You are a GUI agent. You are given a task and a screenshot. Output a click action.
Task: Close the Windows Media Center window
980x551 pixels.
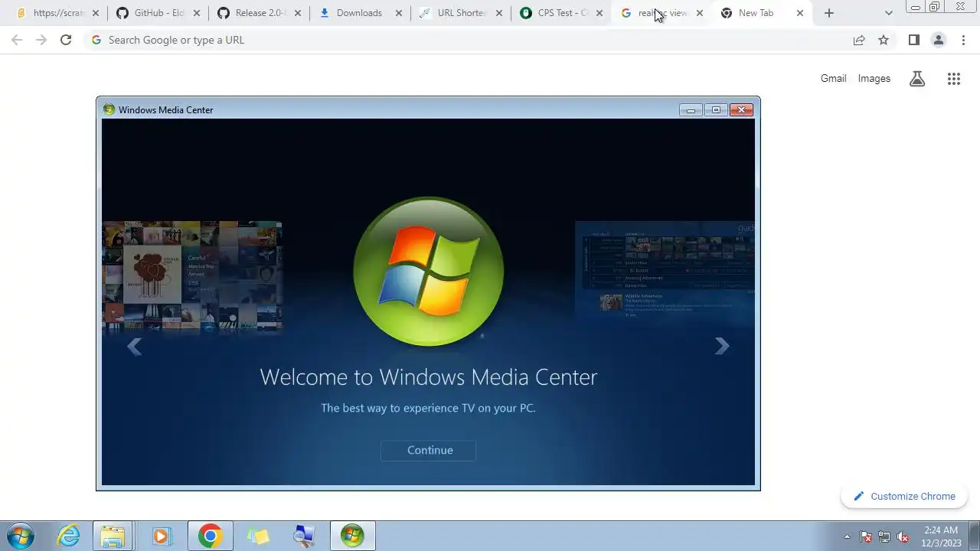(x=741, y=110)
